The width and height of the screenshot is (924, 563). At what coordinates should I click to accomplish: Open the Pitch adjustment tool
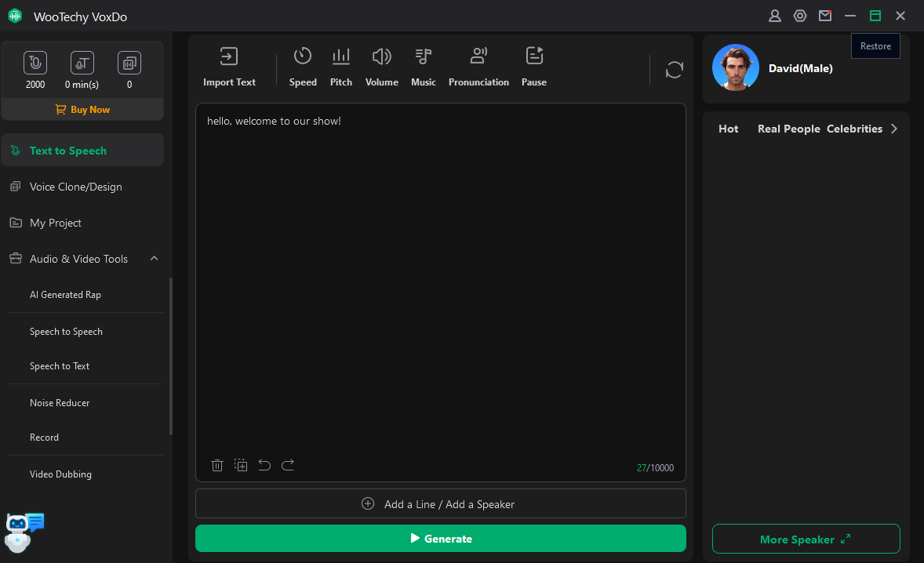(x=340, y=67)
